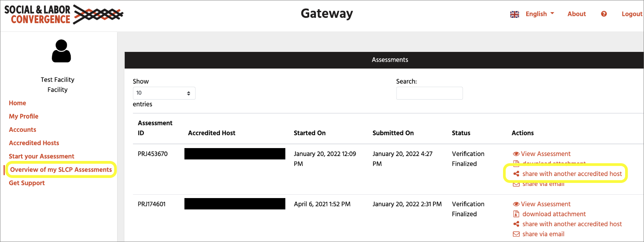Open Accredited Hosts from the sidebar
The height and width of the screenshot is (242, 644).
coord(34,143)
